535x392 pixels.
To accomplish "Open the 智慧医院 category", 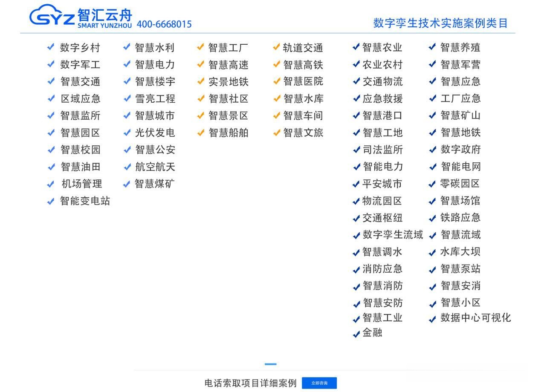I will point(303,82).
